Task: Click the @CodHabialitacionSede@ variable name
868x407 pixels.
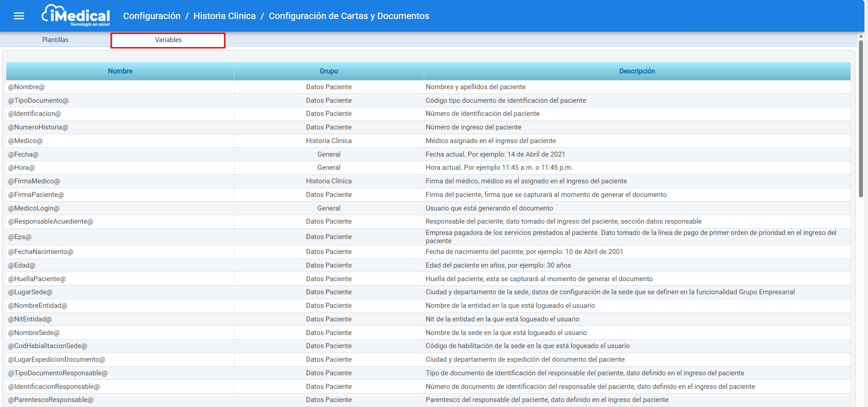Action: [48, 346]
